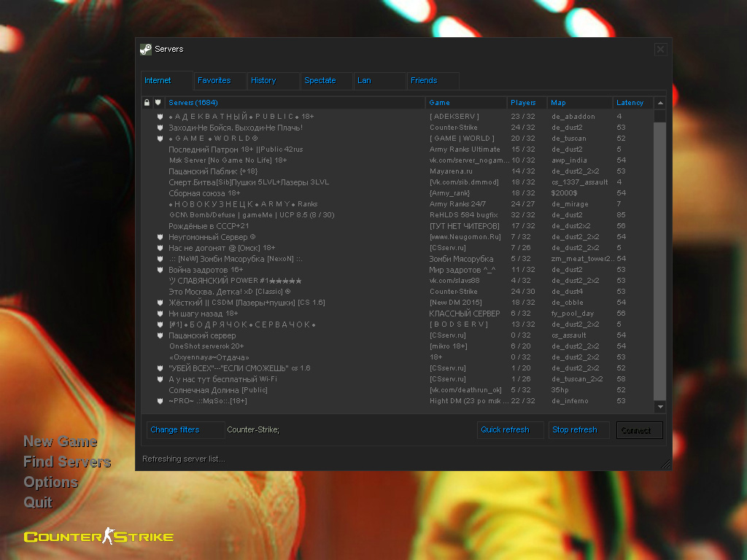Click shield icon on the New DM 2015 row
The image size is (747, 560).
160,303
